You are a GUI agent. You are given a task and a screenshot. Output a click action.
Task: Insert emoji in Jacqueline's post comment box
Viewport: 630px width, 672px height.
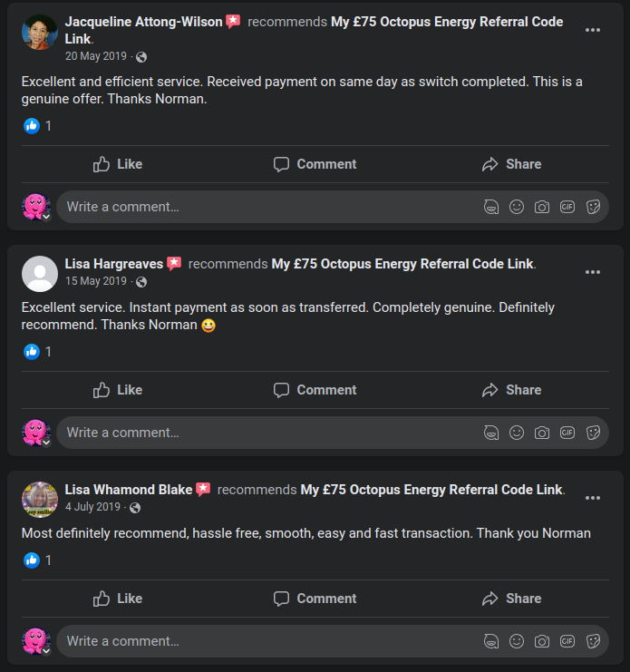[517, 207]
